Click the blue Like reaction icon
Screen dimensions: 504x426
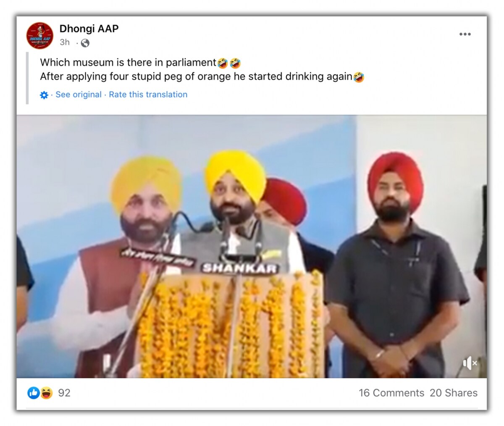[34, 393]
